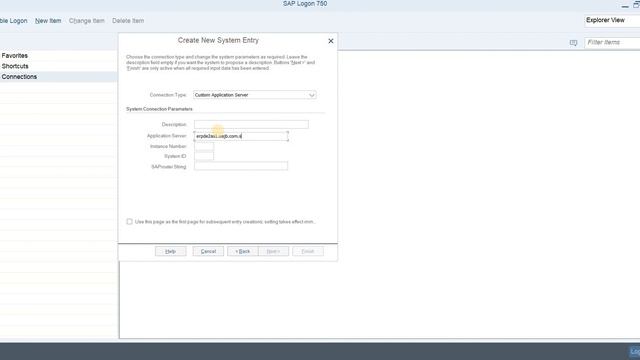Minimize the SAP Logon window

(625, 6)
